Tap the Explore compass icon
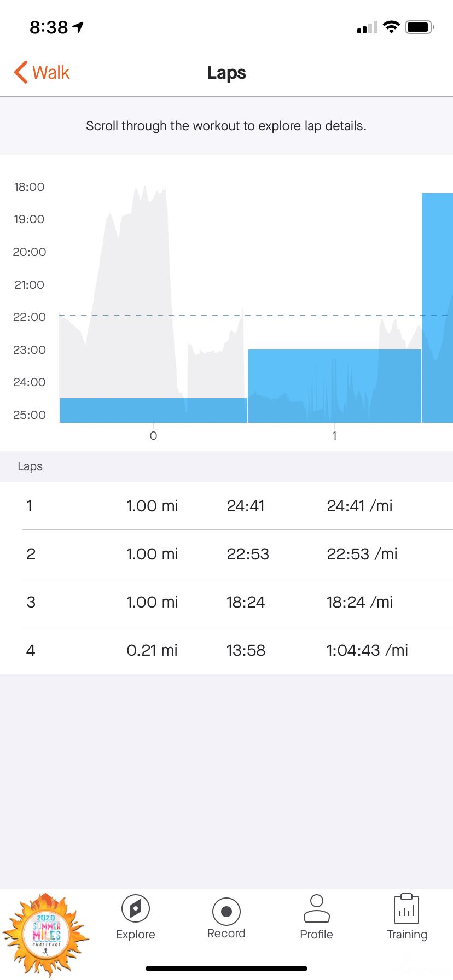 [136, 909]
